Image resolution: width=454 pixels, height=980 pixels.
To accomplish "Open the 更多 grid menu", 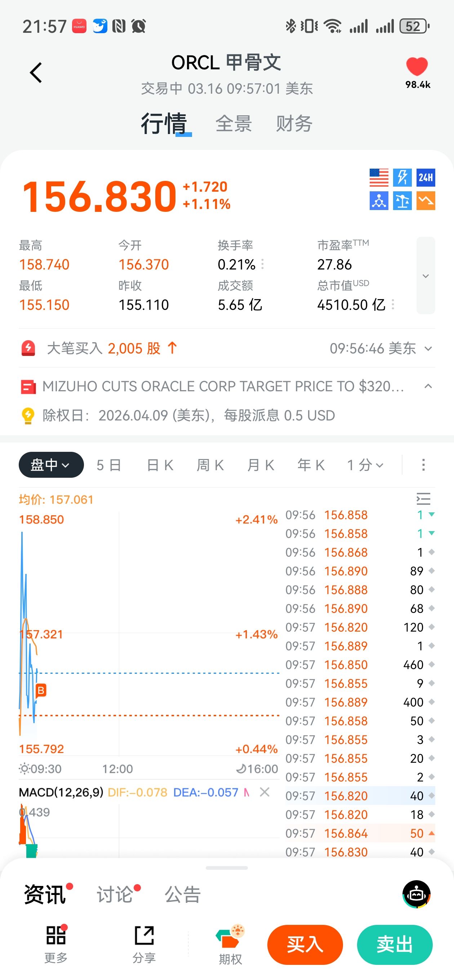I will tap(56, 944).
